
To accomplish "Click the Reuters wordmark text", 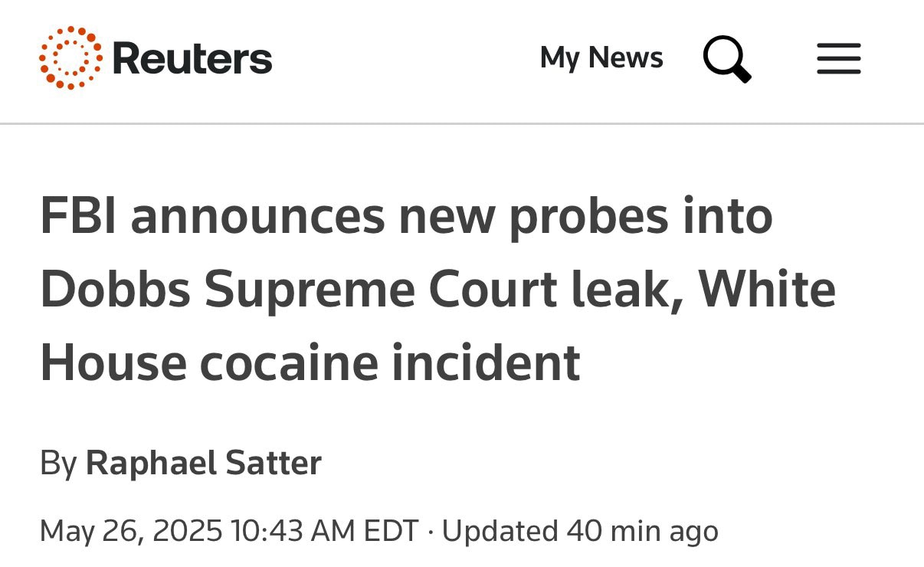I will 192,59.
